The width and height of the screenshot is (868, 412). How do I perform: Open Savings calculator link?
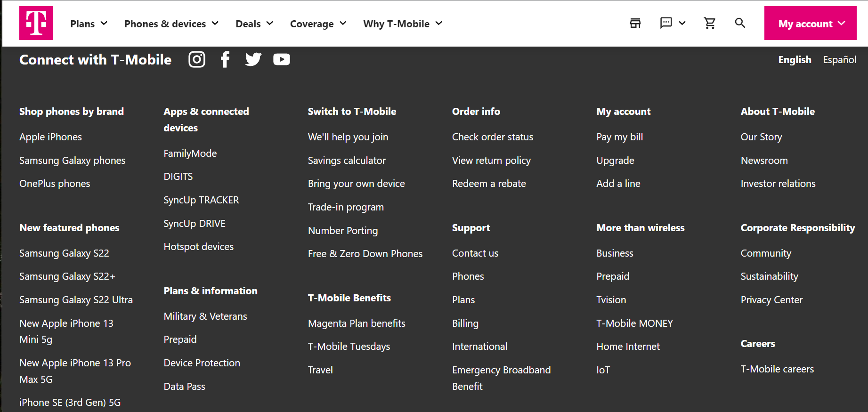(x=347, y=161)
